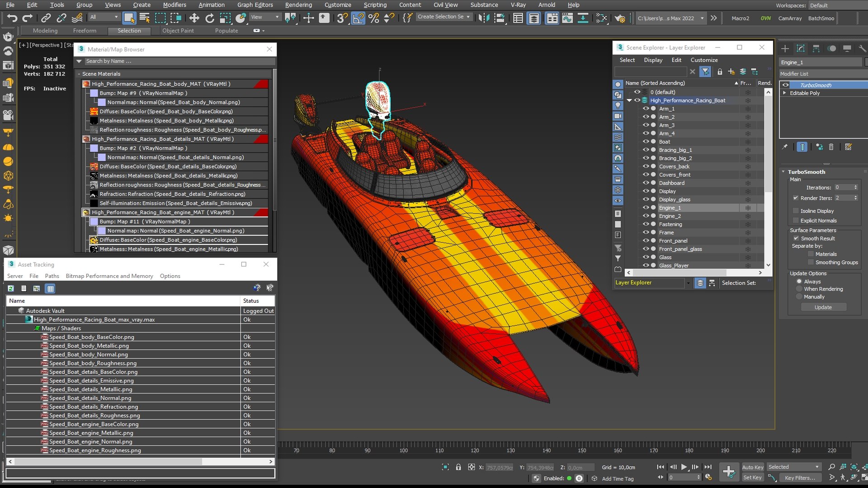Hide Engine_1 layer item via eye
868x488 pixels.
click(646, 208)
